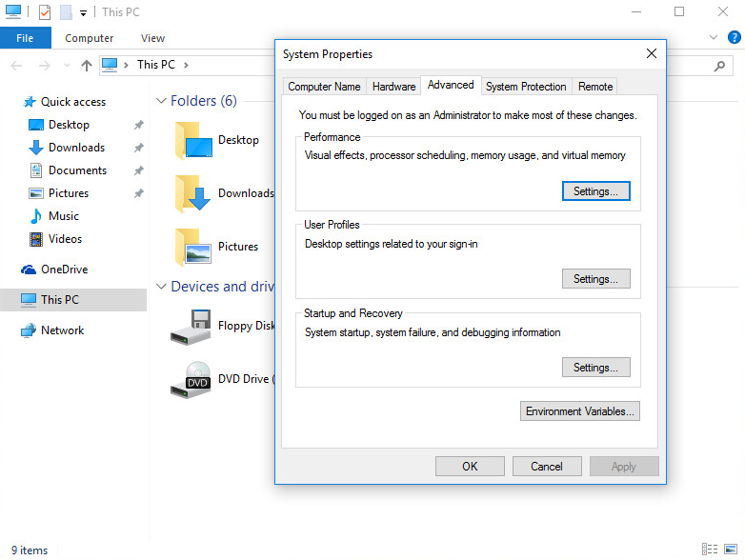The width and height of the screenshot is (745, 560).
Task: Select the Floppy Disk drive icon
Action: [x=191, y=326]
